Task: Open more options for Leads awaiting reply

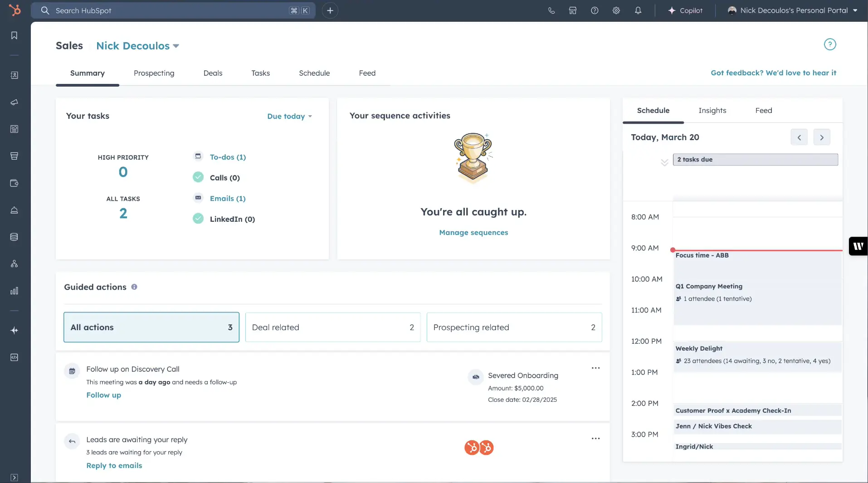Action: point(595,438)
